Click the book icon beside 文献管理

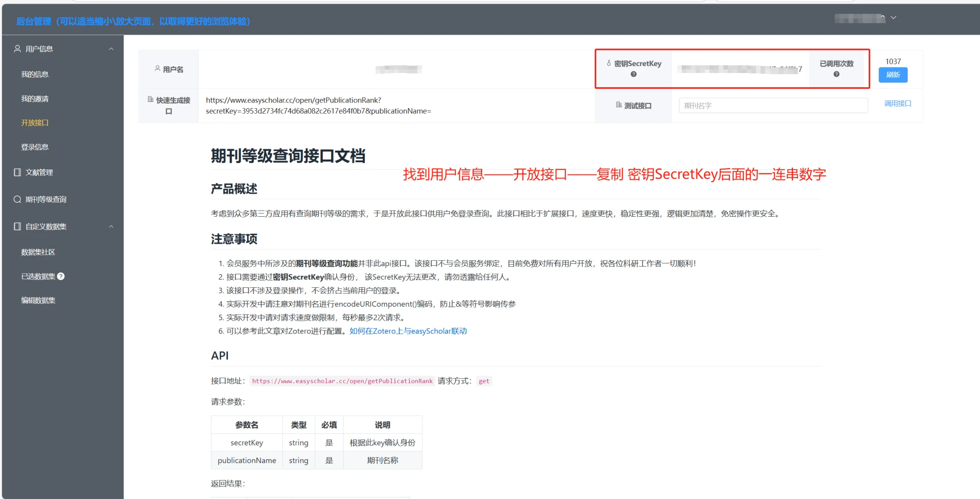click(x=16, y=172)
